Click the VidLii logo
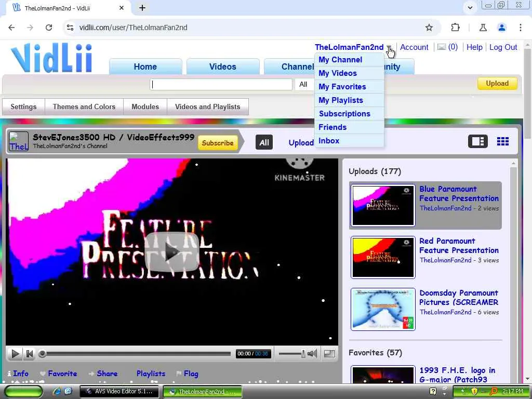 tap(51, 58)
